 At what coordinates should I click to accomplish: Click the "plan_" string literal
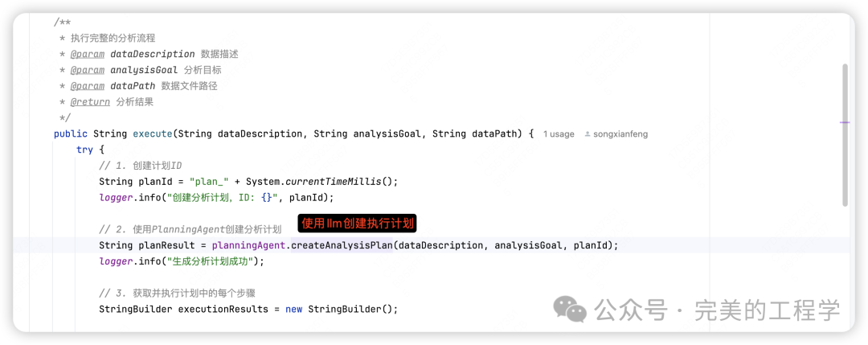click(x=210, y=181)
